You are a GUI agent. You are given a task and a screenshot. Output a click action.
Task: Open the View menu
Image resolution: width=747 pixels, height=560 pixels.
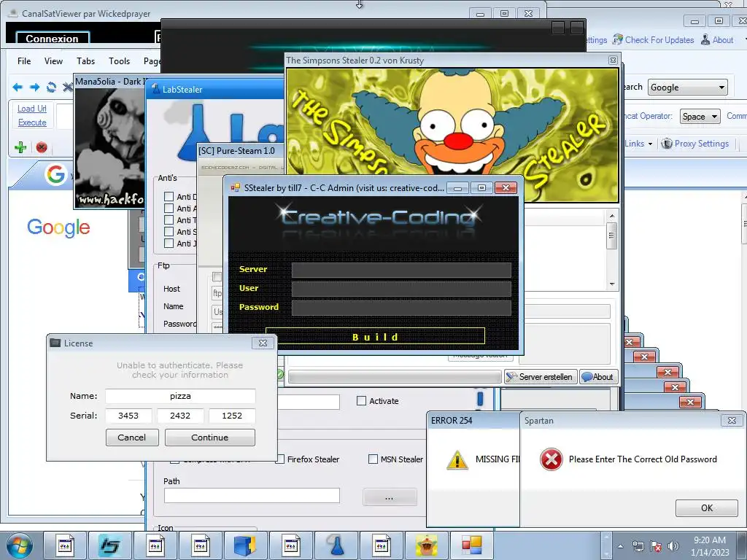click(x=53, y=61)
